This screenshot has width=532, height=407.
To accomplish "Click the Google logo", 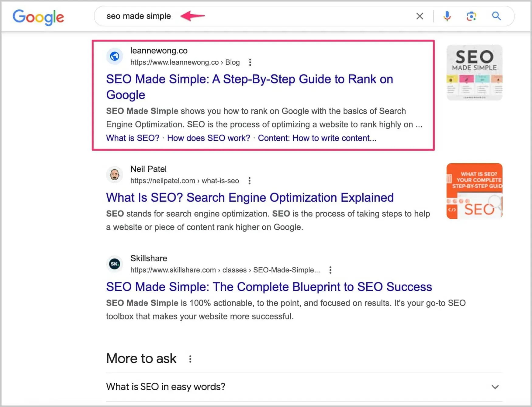I will point(38,17).
